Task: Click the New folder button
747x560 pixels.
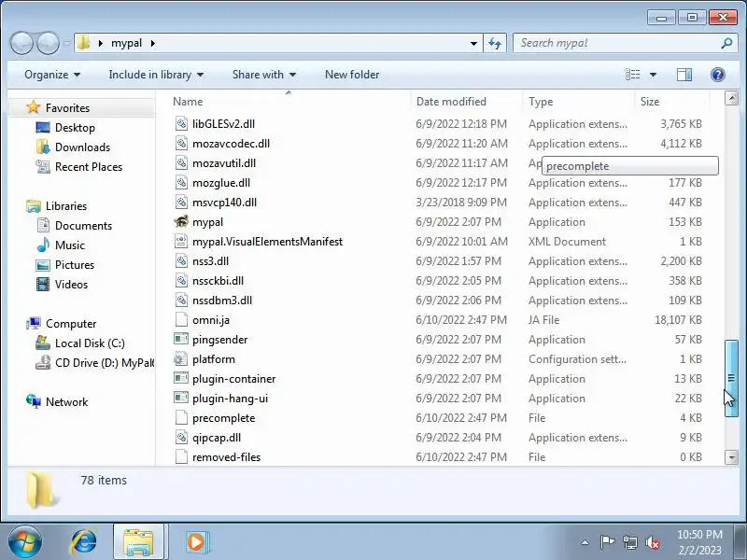Action: point(352,75)
